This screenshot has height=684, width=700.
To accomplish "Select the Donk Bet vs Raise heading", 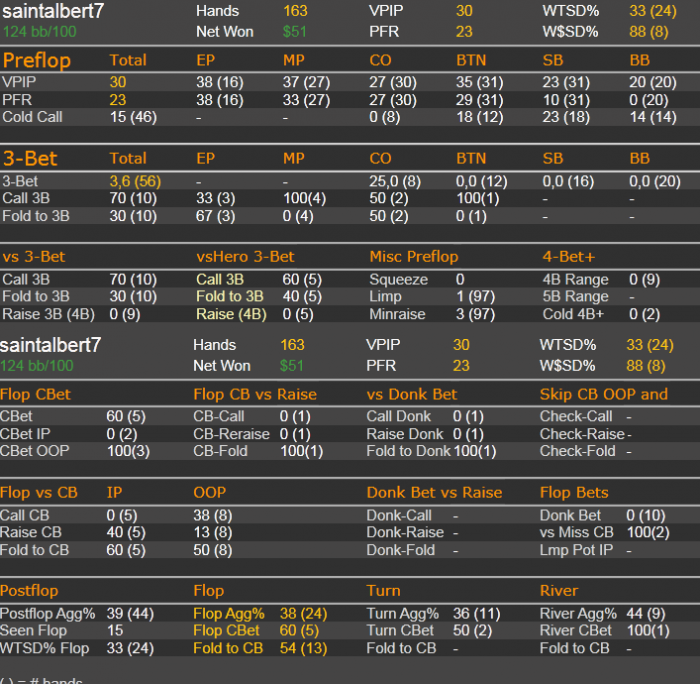I will click(434, 492).
